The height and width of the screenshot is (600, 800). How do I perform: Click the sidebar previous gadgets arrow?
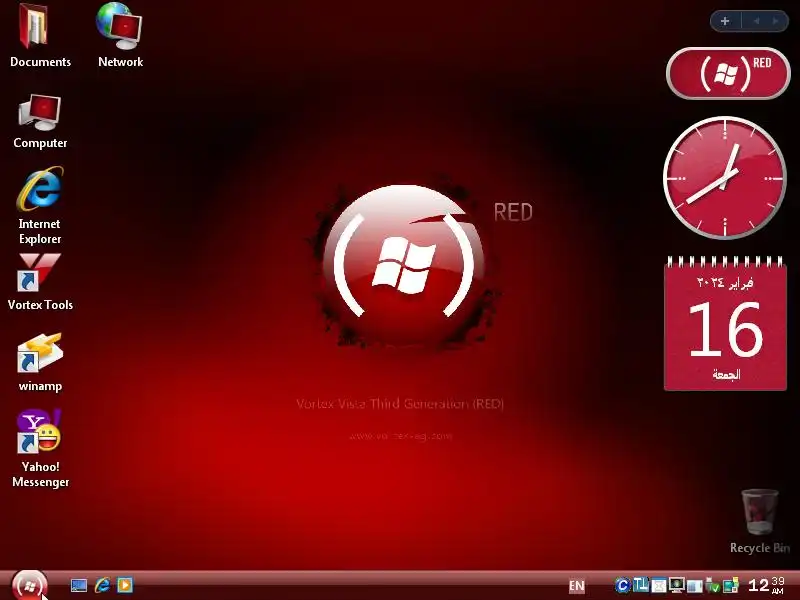757,21
